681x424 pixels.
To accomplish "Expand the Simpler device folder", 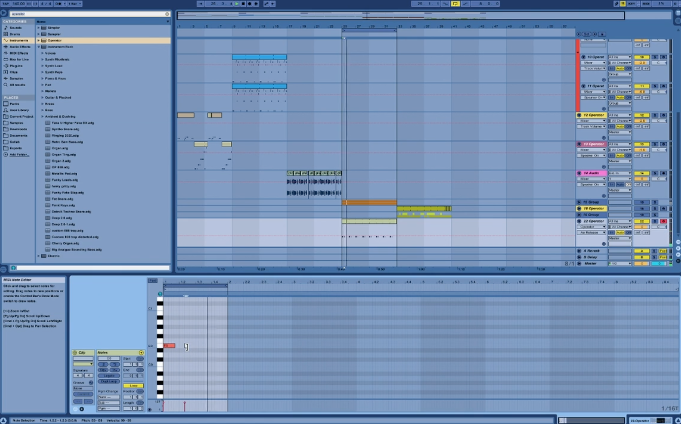I will pos(38,27).
